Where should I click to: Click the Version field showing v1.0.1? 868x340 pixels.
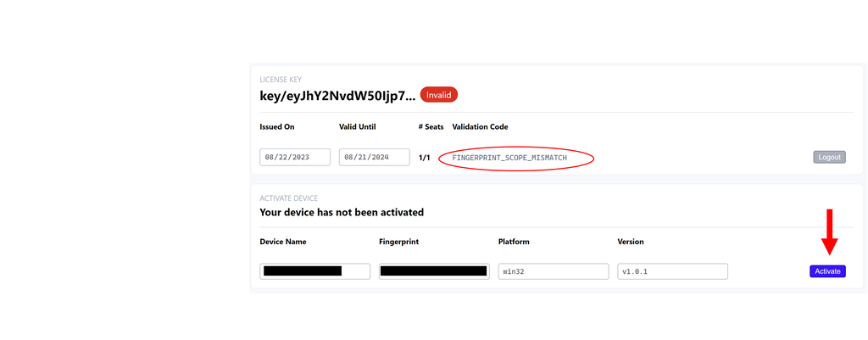(672, 271)
